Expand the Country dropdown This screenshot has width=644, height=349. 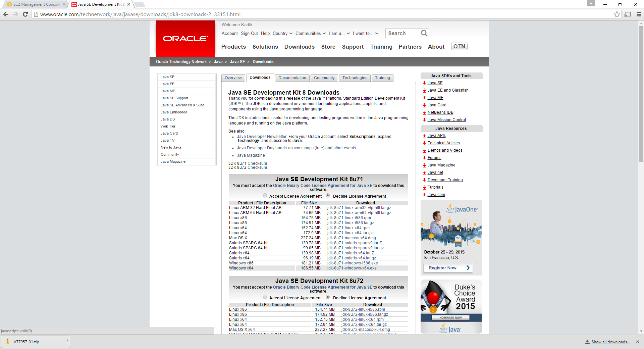coord(282,33)
